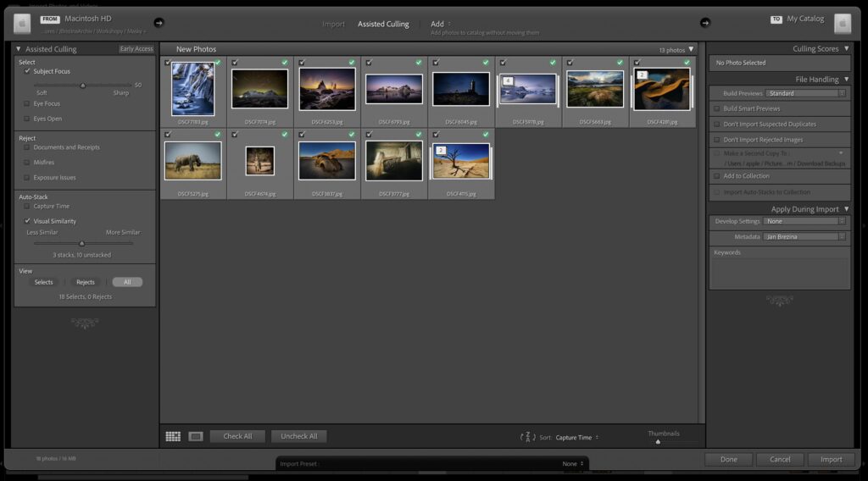Image resolution: width=868 pixels, height=481 pixels.
Task: Open Sort Capture Time dropdown
Action: click(x=576, y=437)
